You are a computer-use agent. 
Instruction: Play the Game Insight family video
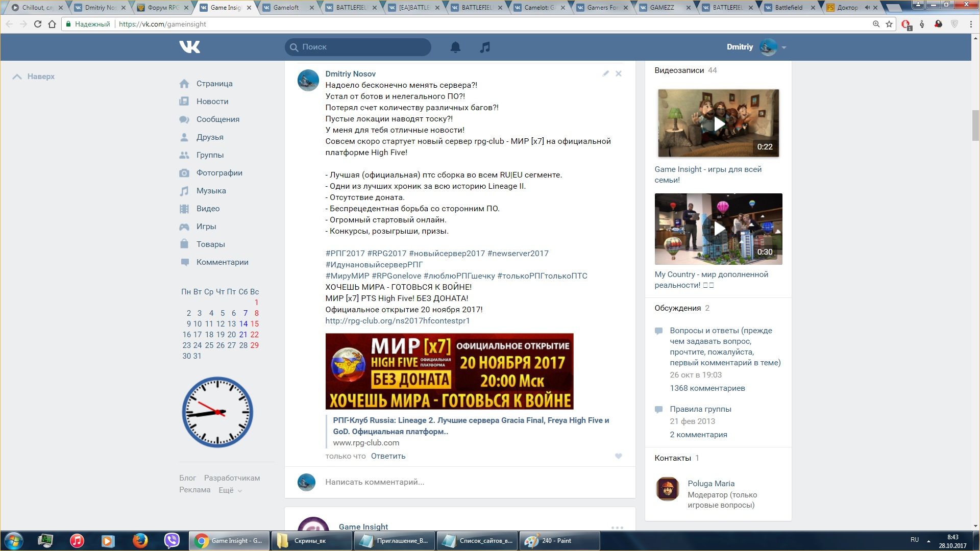tap(718, 123)
